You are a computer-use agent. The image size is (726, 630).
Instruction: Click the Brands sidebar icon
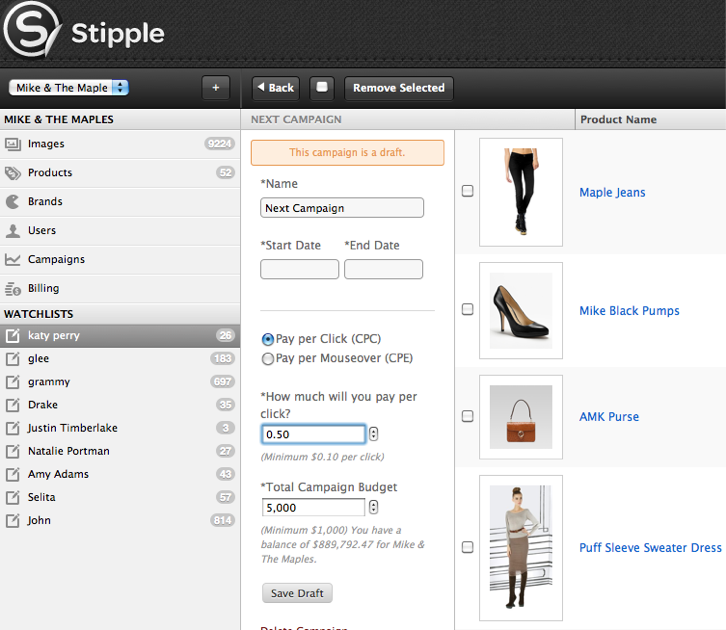pyautogui.click(x=13, y=202)
